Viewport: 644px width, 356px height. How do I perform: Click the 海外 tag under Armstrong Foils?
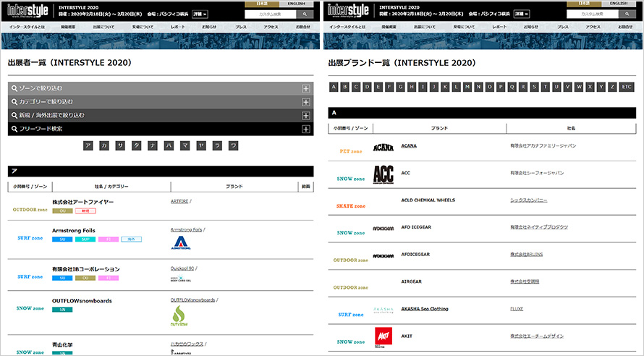point(132,239)
